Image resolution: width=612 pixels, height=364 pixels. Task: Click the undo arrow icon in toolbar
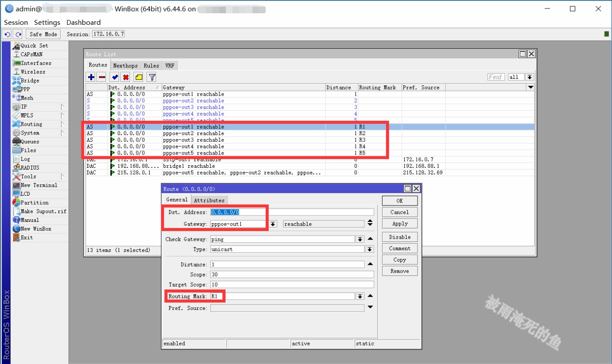7,34
